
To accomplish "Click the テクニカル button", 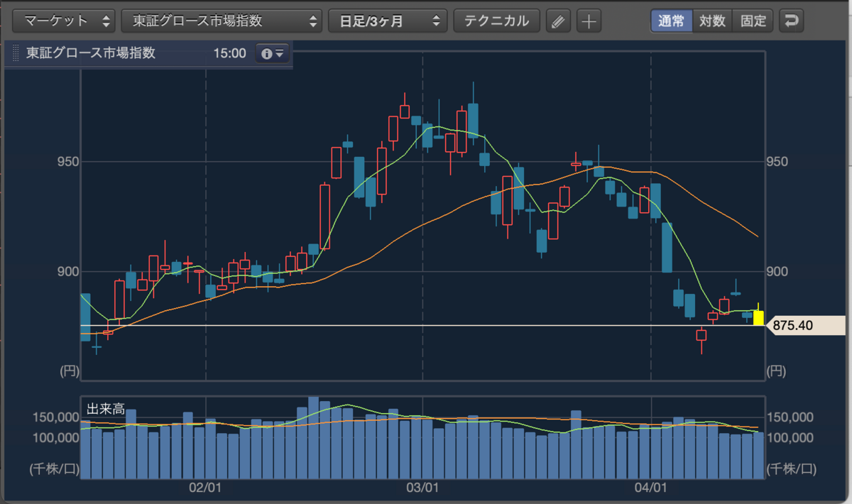I will click(497, 21).
